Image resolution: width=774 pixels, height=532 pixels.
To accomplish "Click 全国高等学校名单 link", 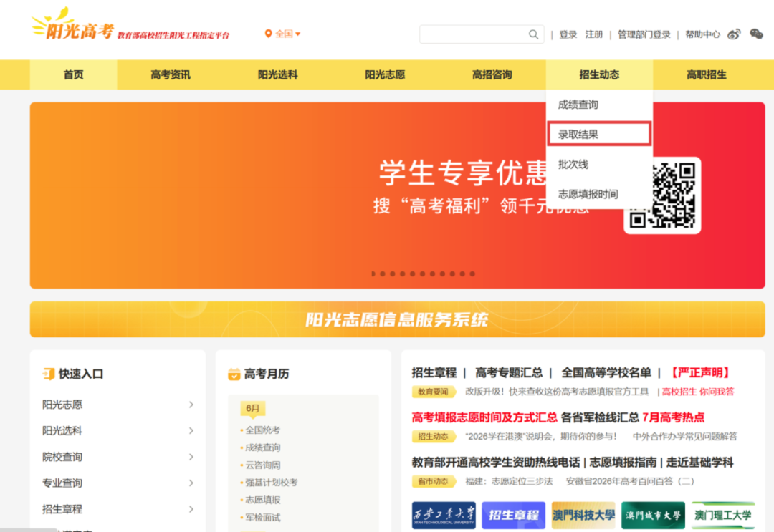I will coord(606,373).
